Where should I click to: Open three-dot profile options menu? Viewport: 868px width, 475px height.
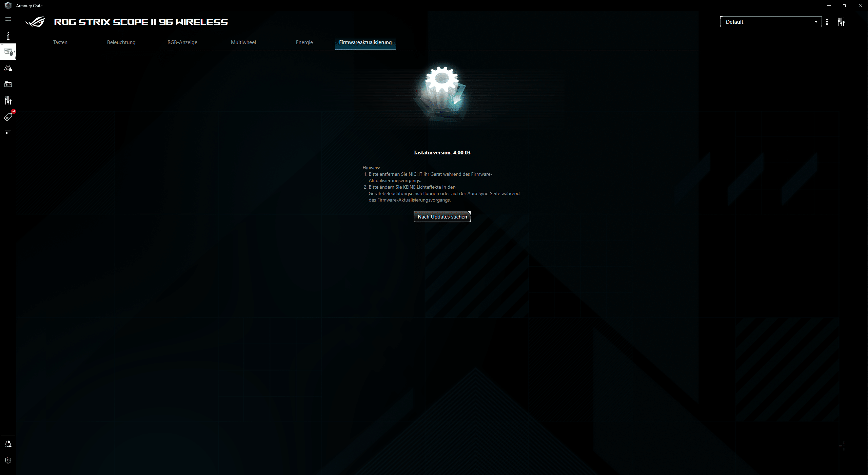[x=827, y=22]
